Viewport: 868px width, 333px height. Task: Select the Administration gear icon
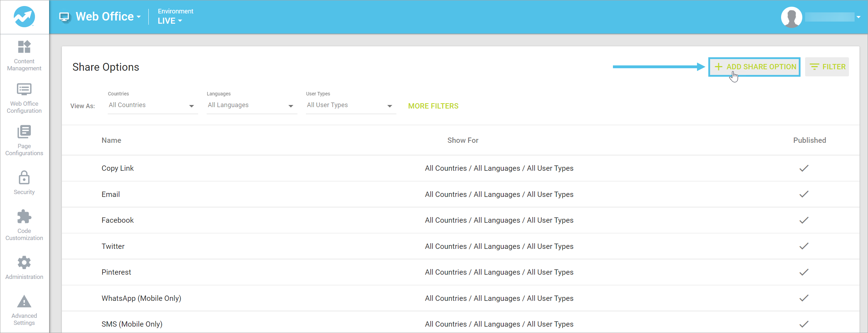pyautogui.click(x=24, y=266)
